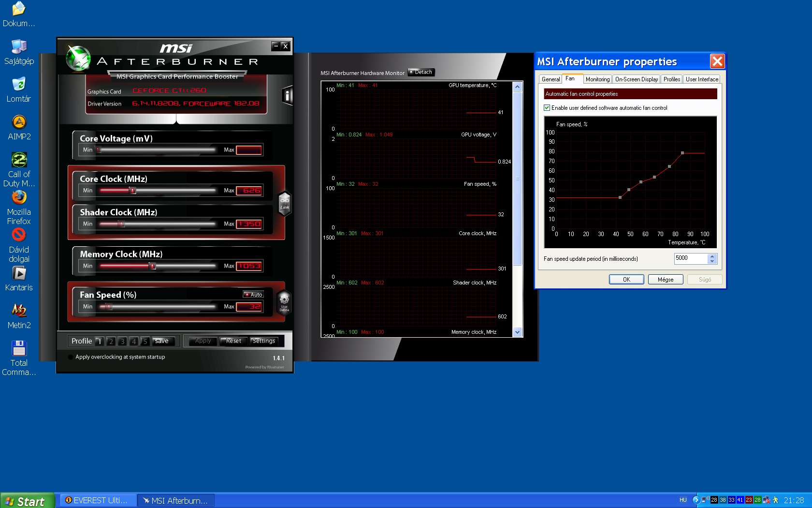Click the MSI Afterburner logo orb
Screen dimensions: 812x508
click(78, 58)
